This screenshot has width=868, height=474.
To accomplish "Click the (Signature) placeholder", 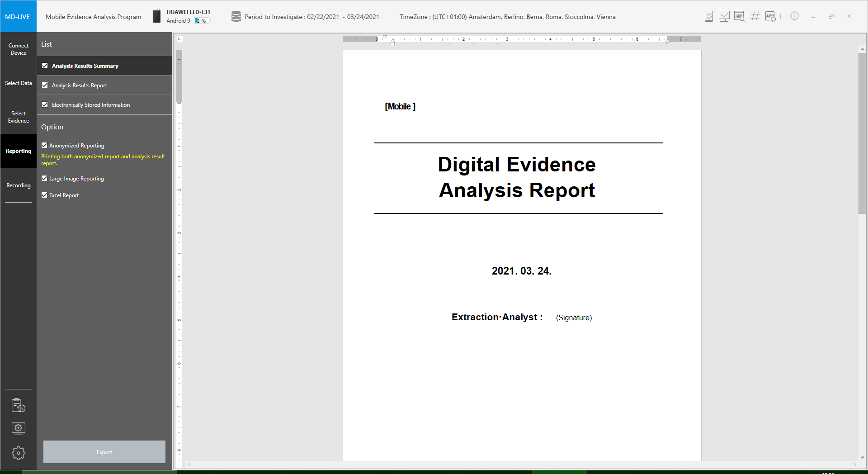I will pyautogui.click(x=574, y=318).
